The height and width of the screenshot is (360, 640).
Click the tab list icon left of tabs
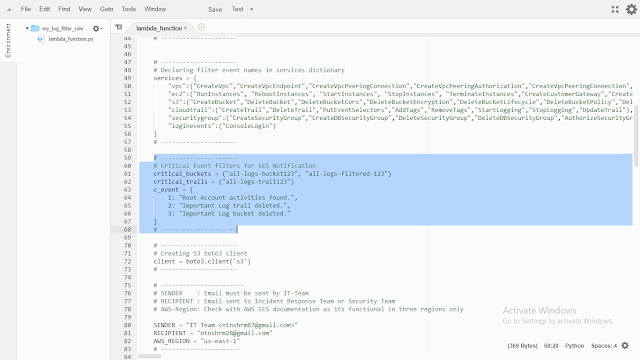[119, 27]
